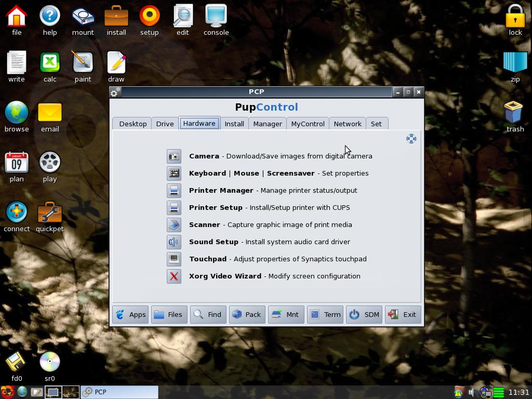Click the volume icon in system tray
The height and width of the screenshot is (399, 532).
coord(472,392)
